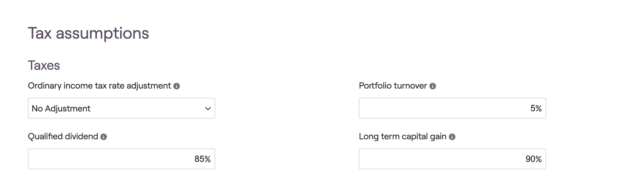Viewport: 644px width, 182px height.
Task: Click the 'Portfolio turnover' label text
Action: 393,86
